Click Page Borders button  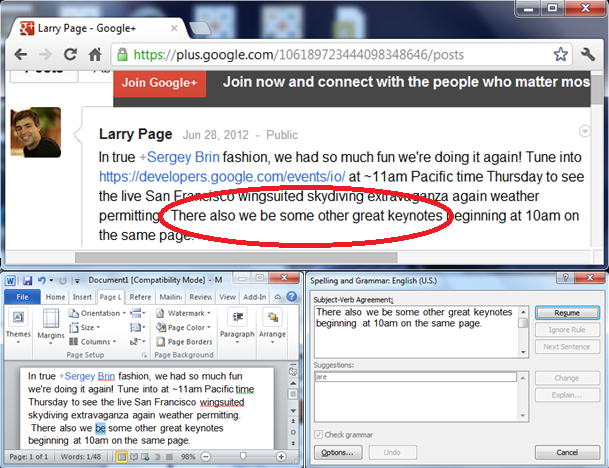(184, 342)
